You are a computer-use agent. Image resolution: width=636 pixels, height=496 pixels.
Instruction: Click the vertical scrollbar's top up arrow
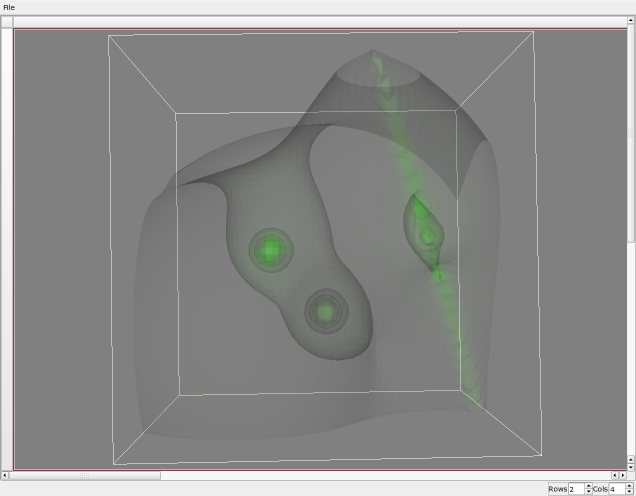pos(631,20)
